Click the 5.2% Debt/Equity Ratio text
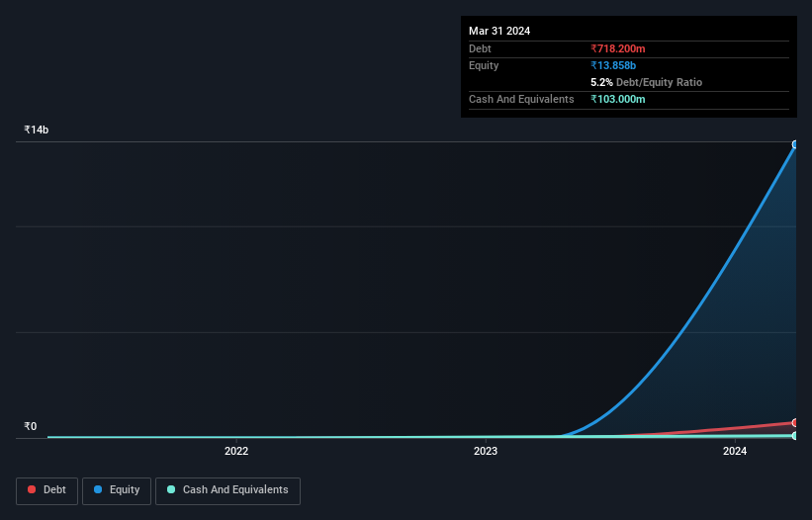This screenshot has height=520, width=812. (x=646, y=82)
